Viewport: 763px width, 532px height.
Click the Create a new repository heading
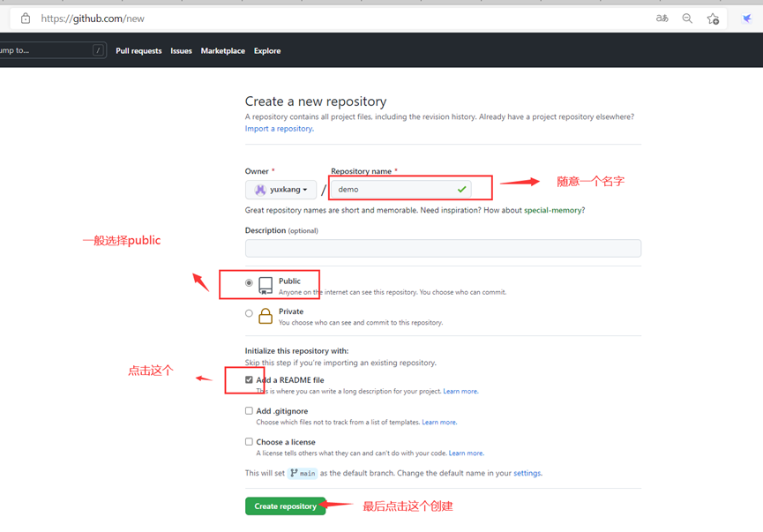316,101
